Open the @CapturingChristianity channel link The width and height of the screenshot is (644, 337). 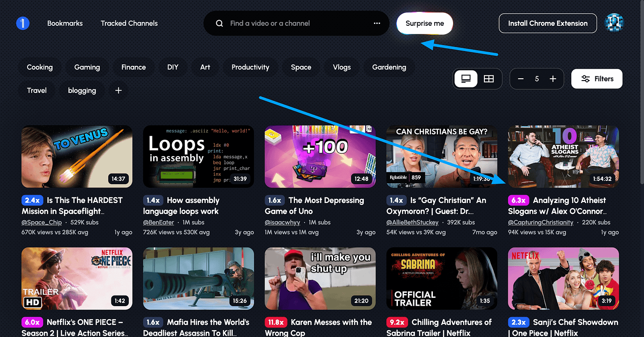point(540,222)
